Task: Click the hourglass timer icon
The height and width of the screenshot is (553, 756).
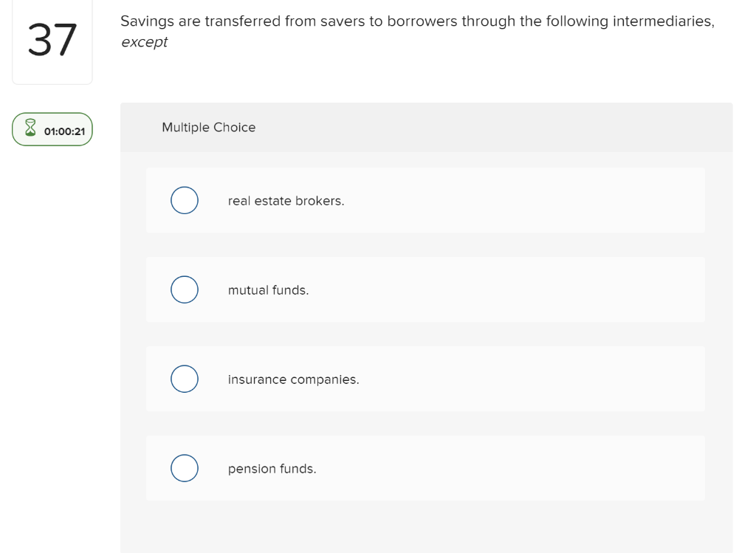Action: point(30,128)
